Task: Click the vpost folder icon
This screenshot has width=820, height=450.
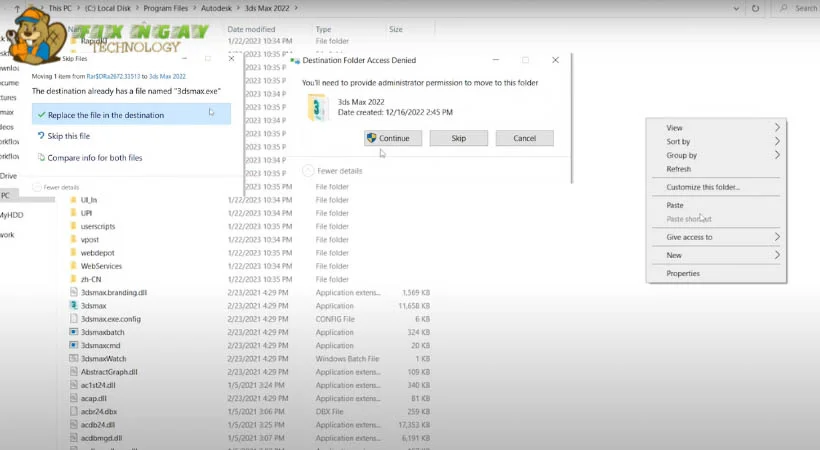Action: 73,239
